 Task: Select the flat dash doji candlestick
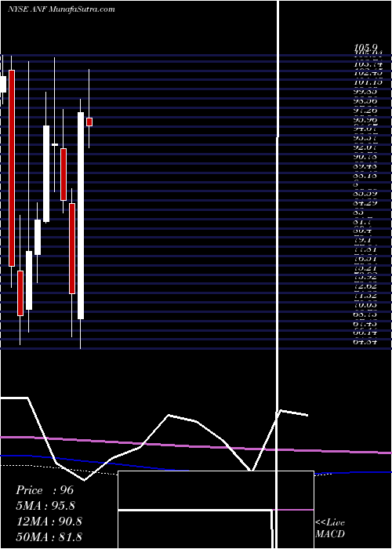pos(55,144)
